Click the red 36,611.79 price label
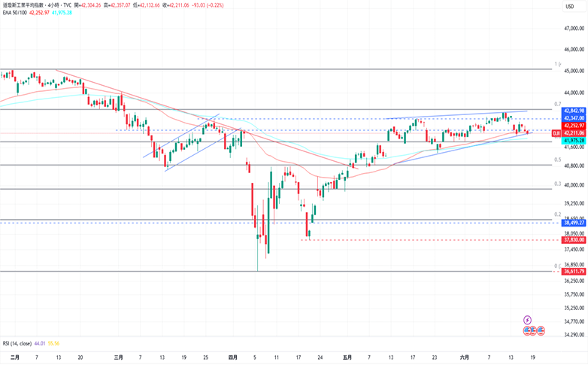 (574, 271)
